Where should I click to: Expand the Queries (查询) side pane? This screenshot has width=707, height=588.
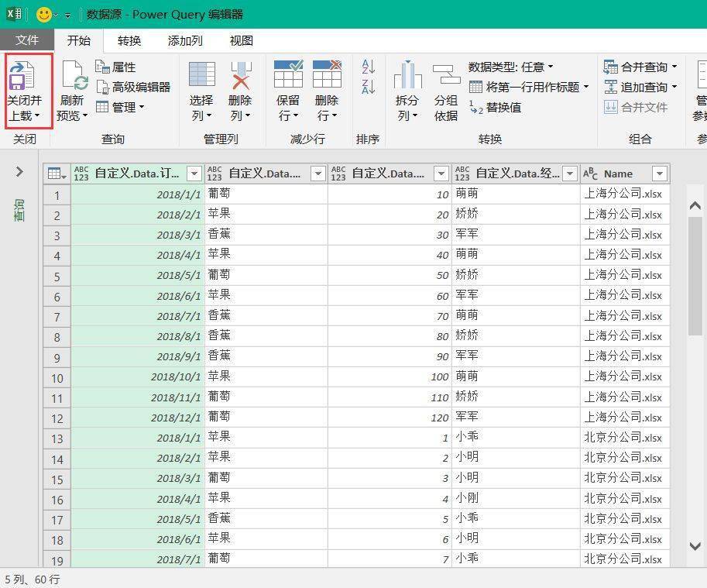point(19,172)
